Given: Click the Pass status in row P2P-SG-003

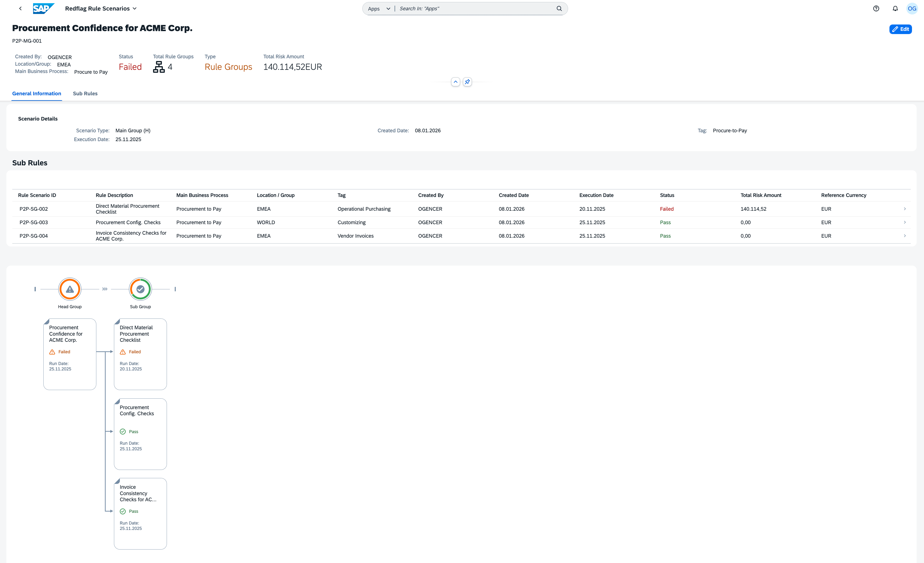Looking at the screenshot, I should 665,222.
